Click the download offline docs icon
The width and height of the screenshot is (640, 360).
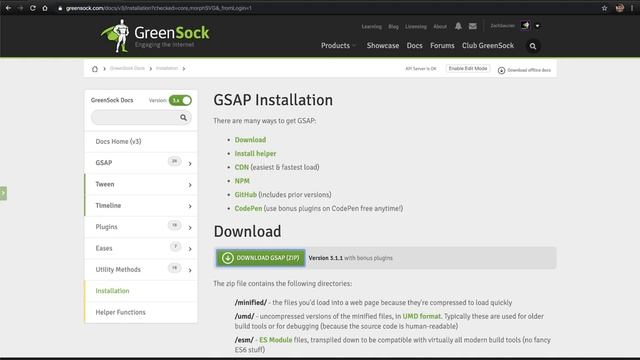(x=501, y=70)
